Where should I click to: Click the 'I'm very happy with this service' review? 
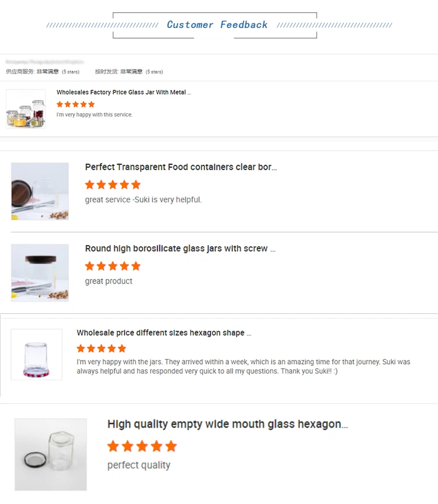95,115
